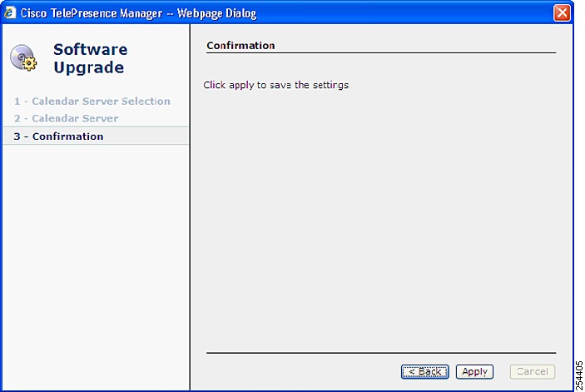585x392 pixels.
Task: Go back with the < Back button
Action: point(425,371)
